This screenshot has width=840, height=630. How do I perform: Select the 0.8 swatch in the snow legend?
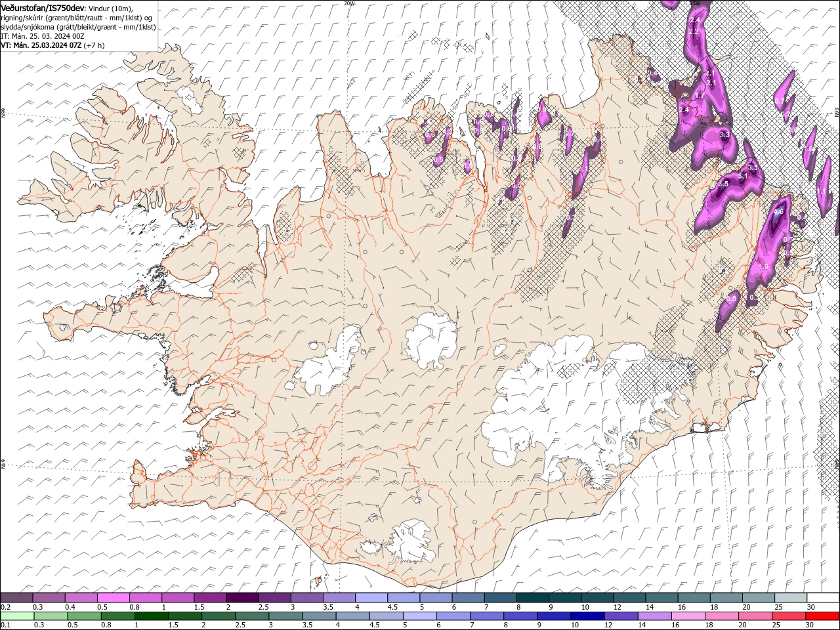tap(145, 598)
